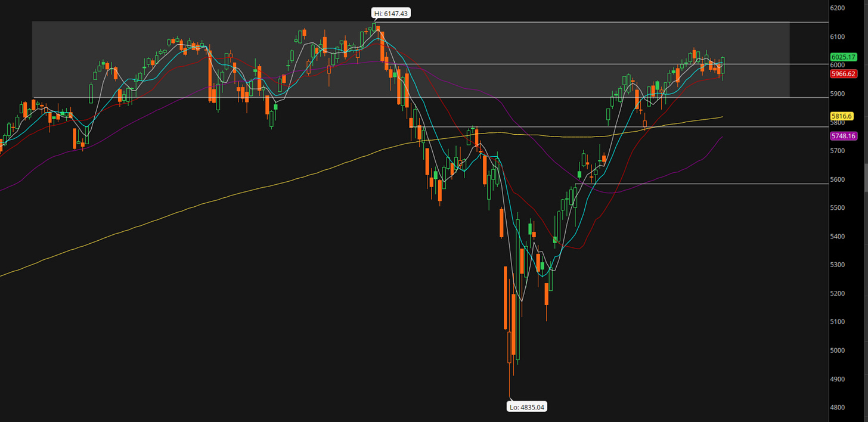Select the yellow 5816.6 price tag
This screenshot has width=868, height=422.
pos(842,116)
